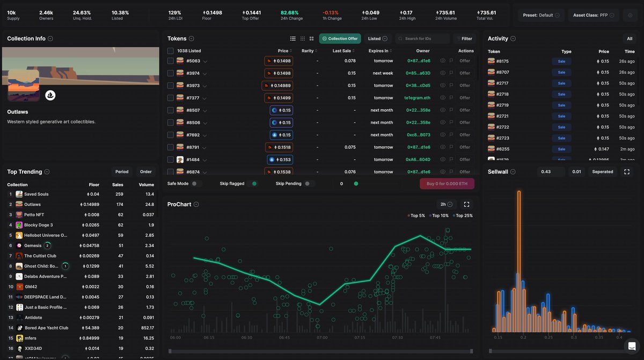Open owner te1egram.eth link
Viewport: 644px width, 360px height.
click(x=418, y=98)
